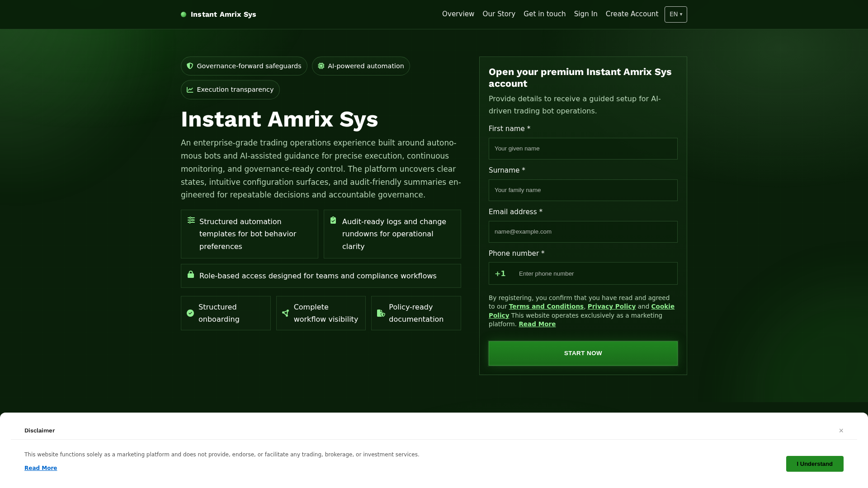Viewport: 868px width, 488px height.
Task: Click the sliders icon beside Structured automation templates
Action: coord(191,220)
